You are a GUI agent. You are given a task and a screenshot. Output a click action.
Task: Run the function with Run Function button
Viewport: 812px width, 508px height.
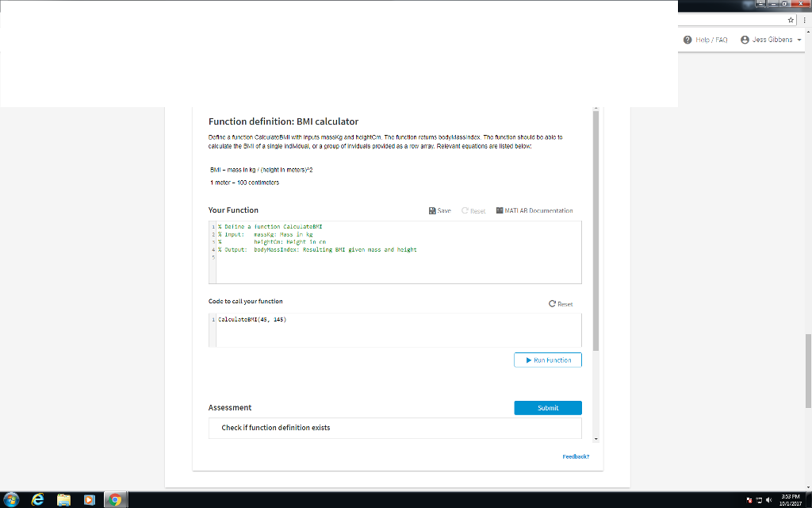click(x=548, y=360)
